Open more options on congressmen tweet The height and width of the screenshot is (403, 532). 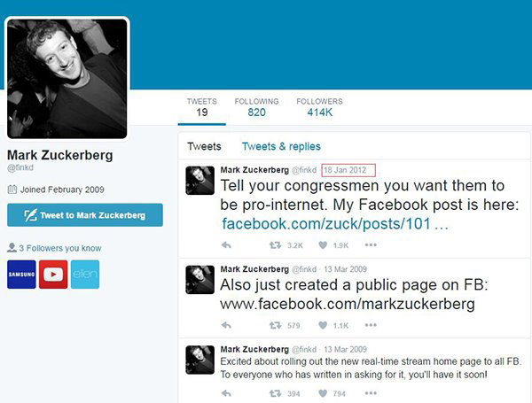[x=371, y=245]
